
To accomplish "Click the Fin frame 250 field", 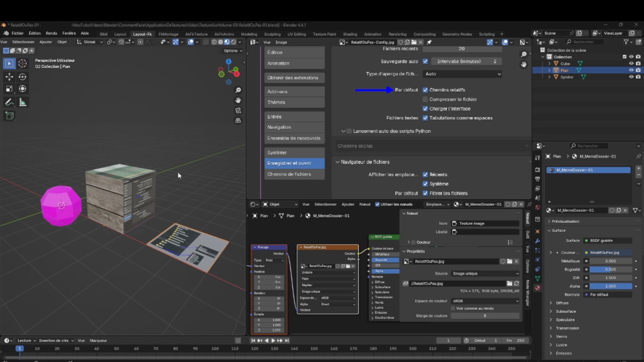I will (516, 341).
